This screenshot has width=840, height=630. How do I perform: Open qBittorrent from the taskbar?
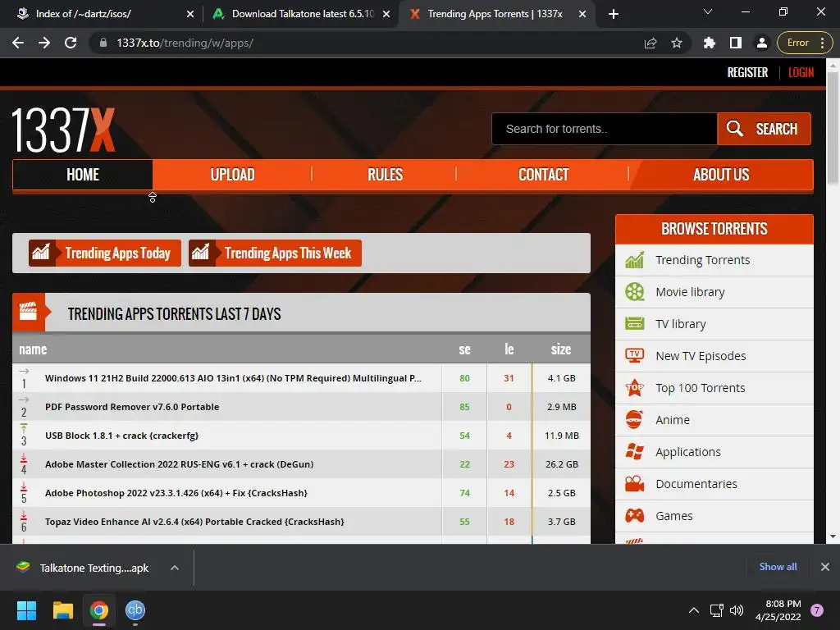pyautogui.click(x=135, y=610)
